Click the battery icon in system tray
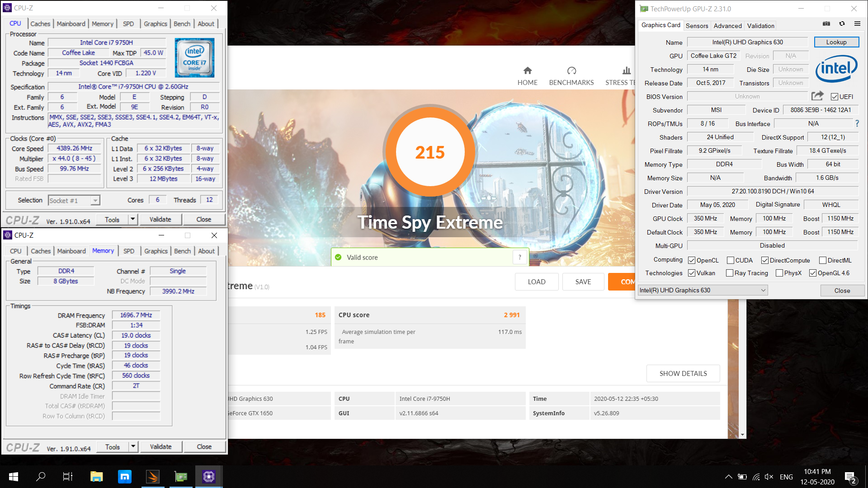Image resolution: width=868 pixels, height=488 pixels. tap(742, 477)
